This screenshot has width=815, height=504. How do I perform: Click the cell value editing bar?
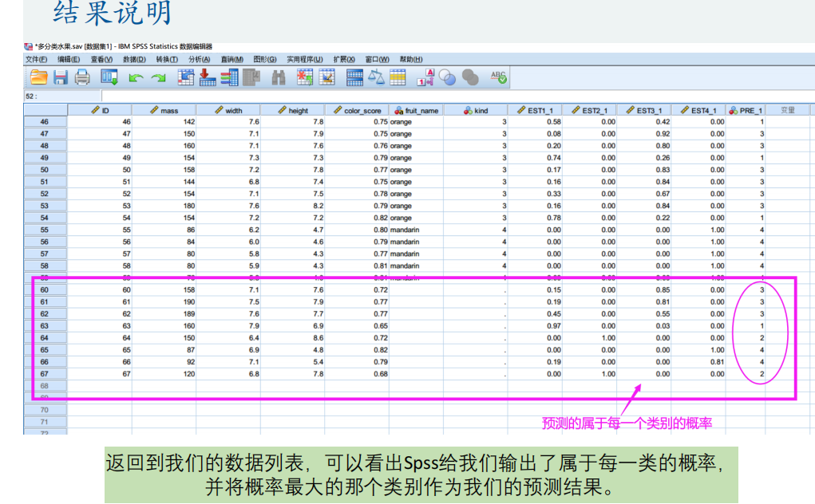457,96
